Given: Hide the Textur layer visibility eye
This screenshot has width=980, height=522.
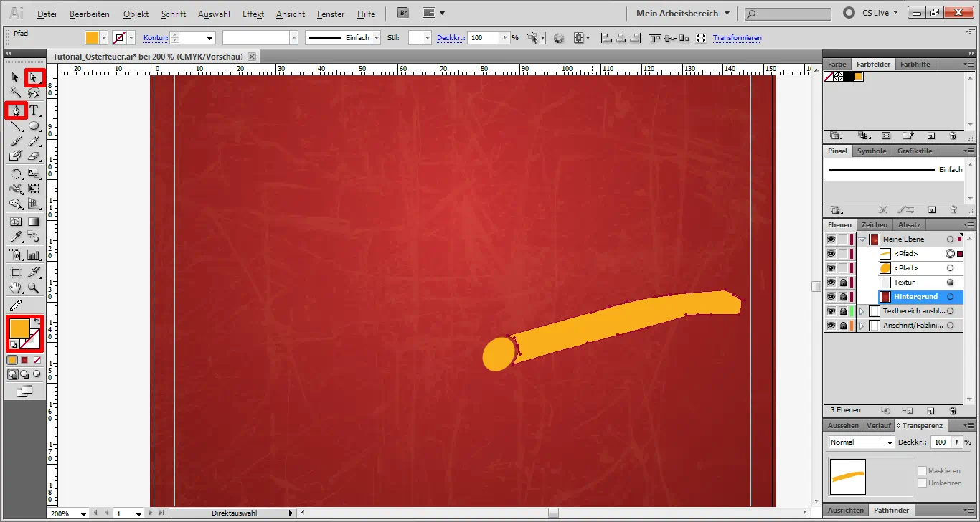Looking at the screenshot, I should pyautogui.click(x=831, y=282).
